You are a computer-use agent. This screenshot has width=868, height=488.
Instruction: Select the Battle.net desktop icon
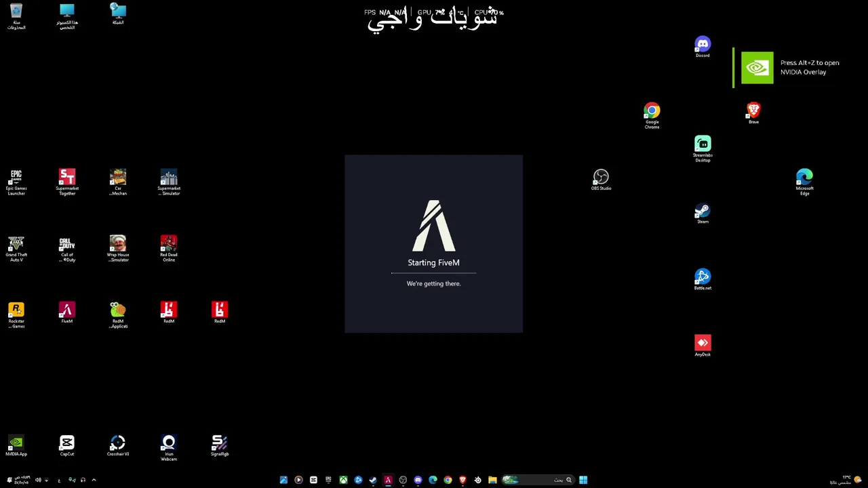703,279
